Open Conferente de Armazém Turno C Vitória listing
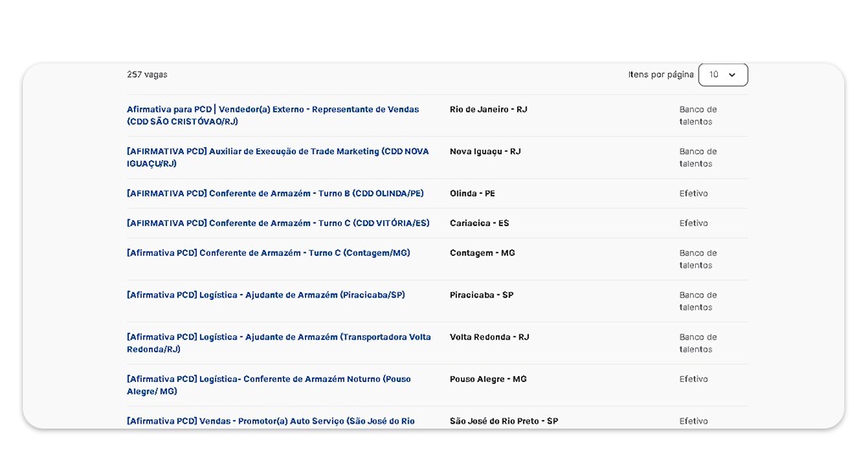 pos(278,223)
